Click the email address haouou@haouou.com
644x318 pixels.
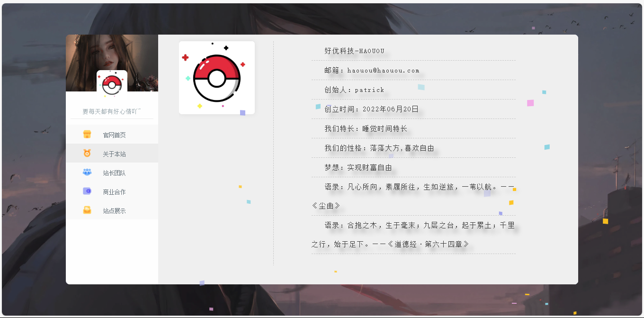[383, 71]
